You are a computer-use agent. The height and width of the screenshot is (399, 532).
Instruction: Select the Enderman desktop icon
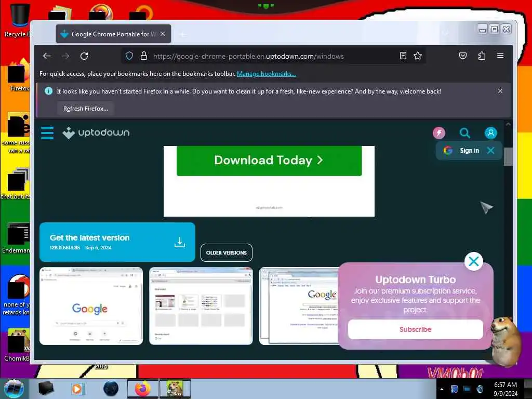coord(17,237)
